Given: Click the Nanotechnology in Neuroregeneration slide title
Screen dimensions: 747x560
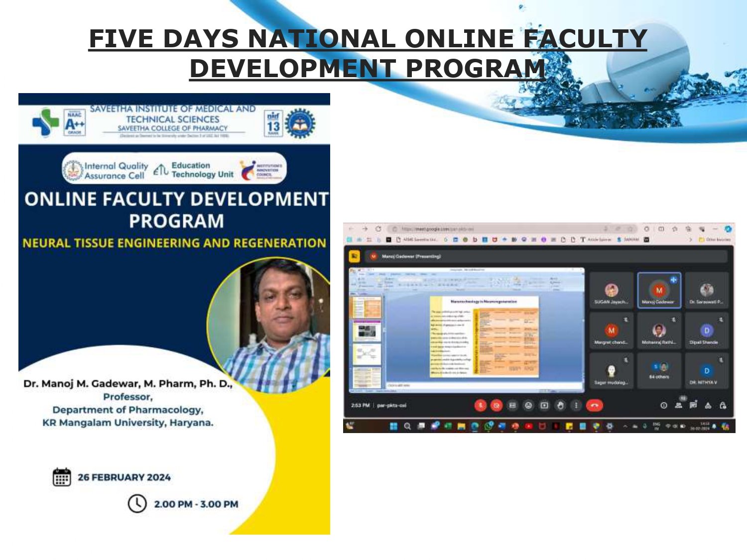Looking at the screenshot, I should pos(484,302).
